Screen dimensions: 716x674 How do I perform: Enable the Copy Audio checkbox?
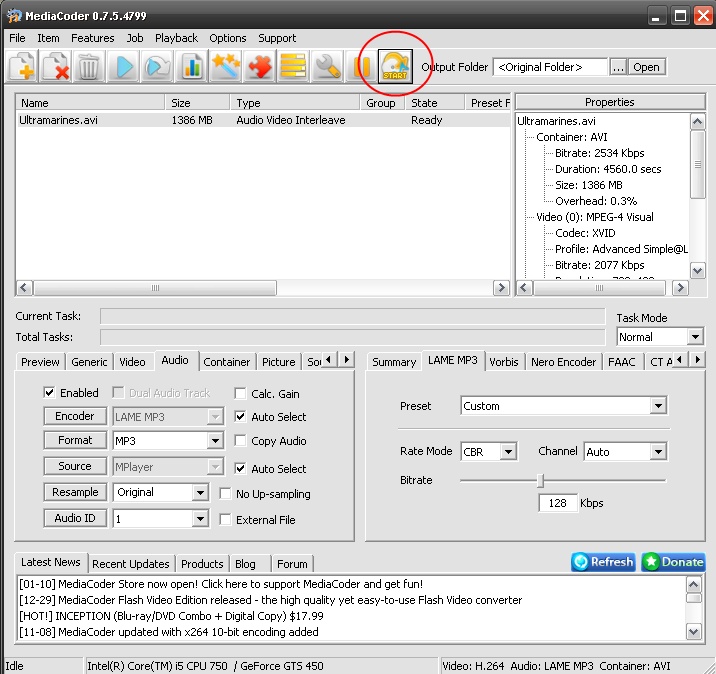[x=240, y=441]
